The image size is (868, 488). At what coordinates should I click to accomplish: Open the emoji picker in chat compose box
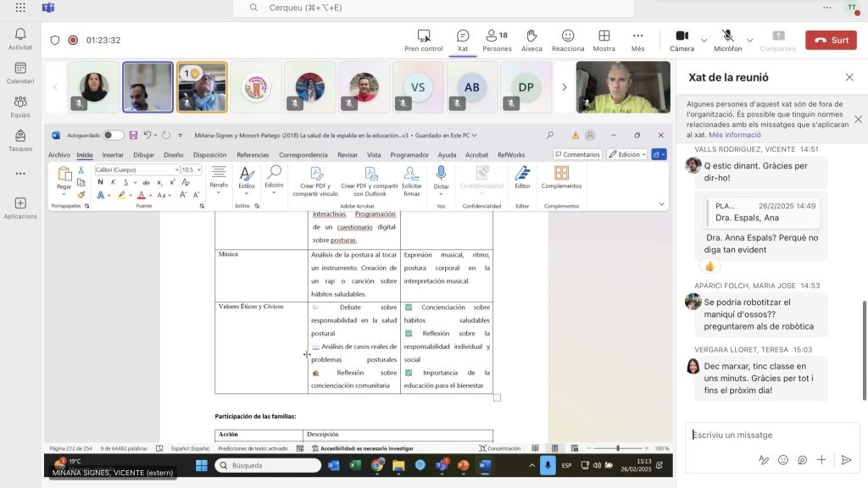(782, 460)
